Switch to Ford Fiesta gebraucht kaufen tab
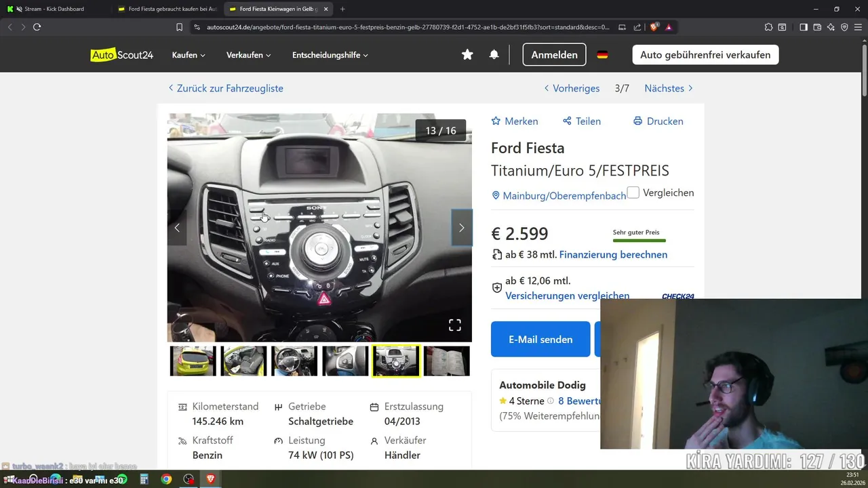 [166, 9]
